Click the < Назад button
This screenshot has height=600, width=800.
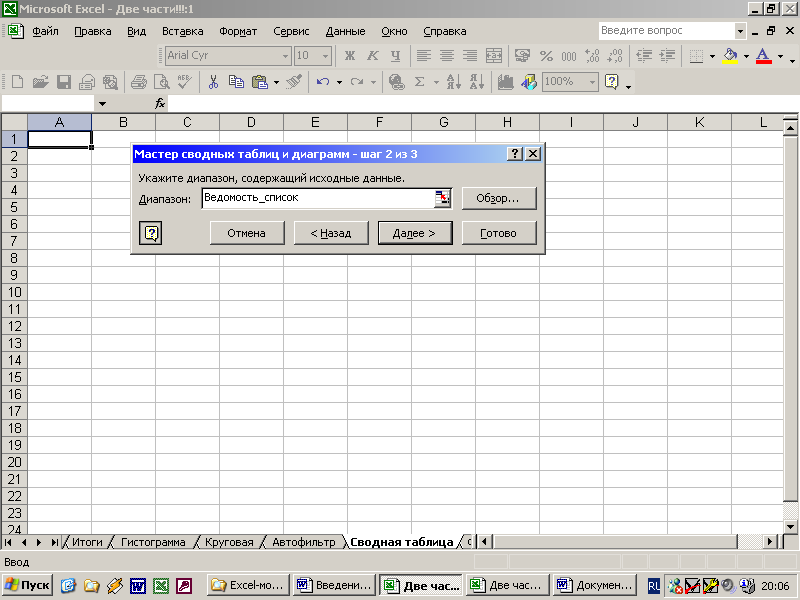tap(331, 233)
